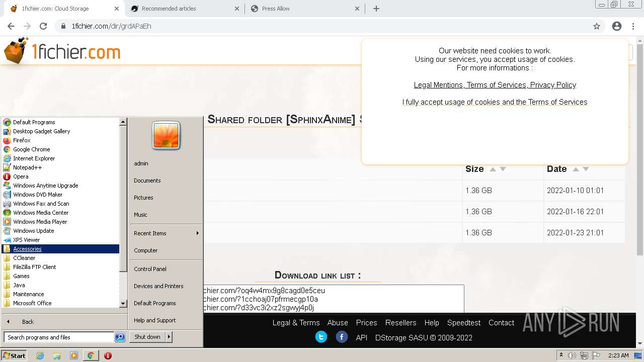This screenshot has height=362, width=644.
Task: Click the 1fichier.com logo
Action: click(62, 51)
